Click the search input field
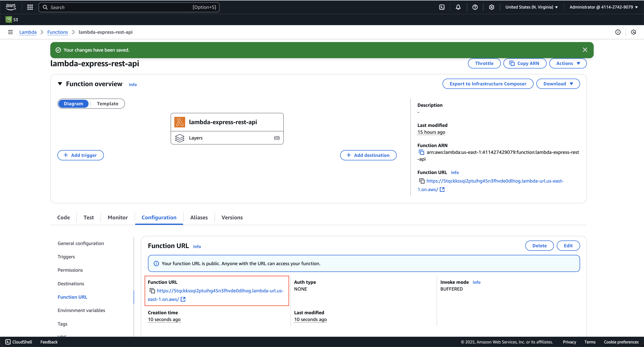This screenshot has height=347, width=644. [x=121, y=7]
